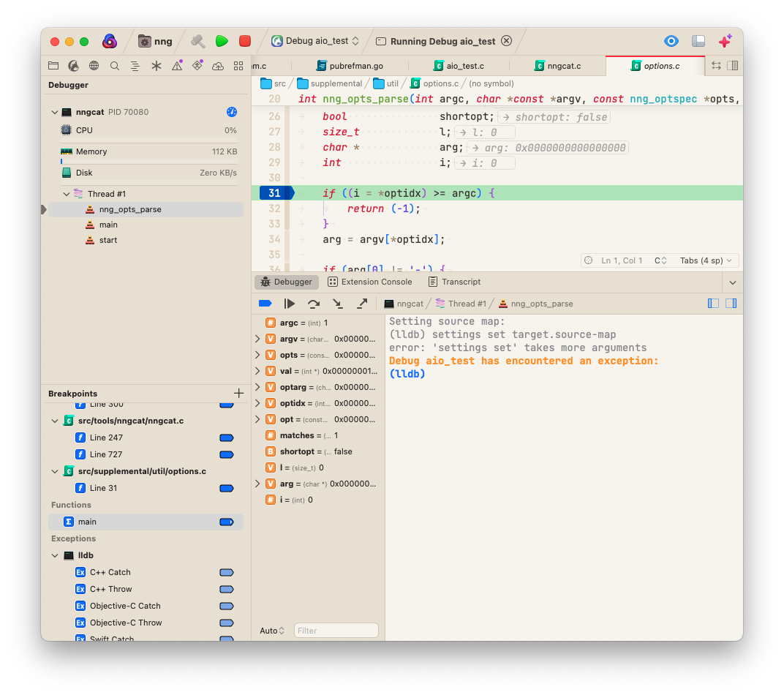
Task: Open the Extension Console tab
Action: coord(370,282)
